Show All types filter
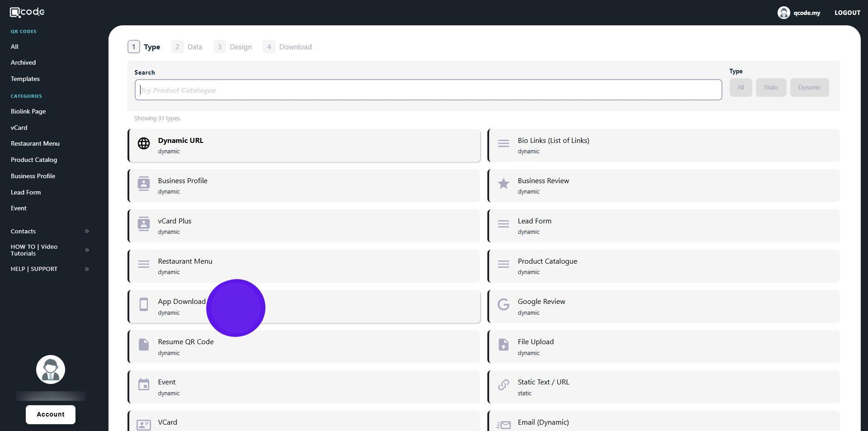Screen dimensions: 868x431 [x=740, y=88]
